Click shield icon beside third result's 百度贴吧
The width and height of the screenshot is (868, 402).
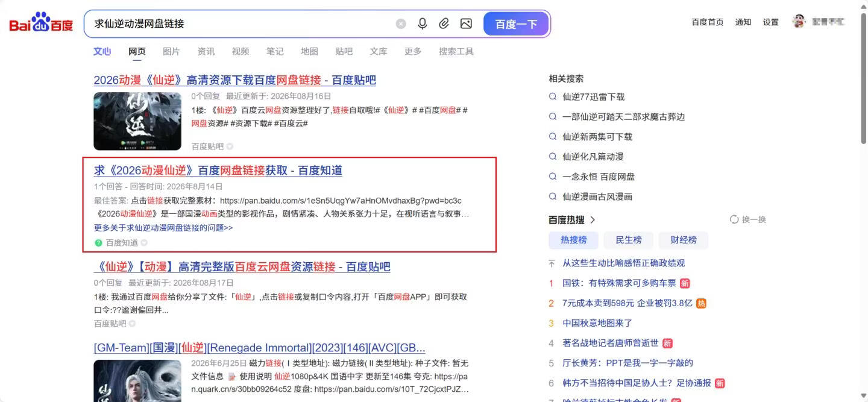pyautogui.click(x=132, y=324)
